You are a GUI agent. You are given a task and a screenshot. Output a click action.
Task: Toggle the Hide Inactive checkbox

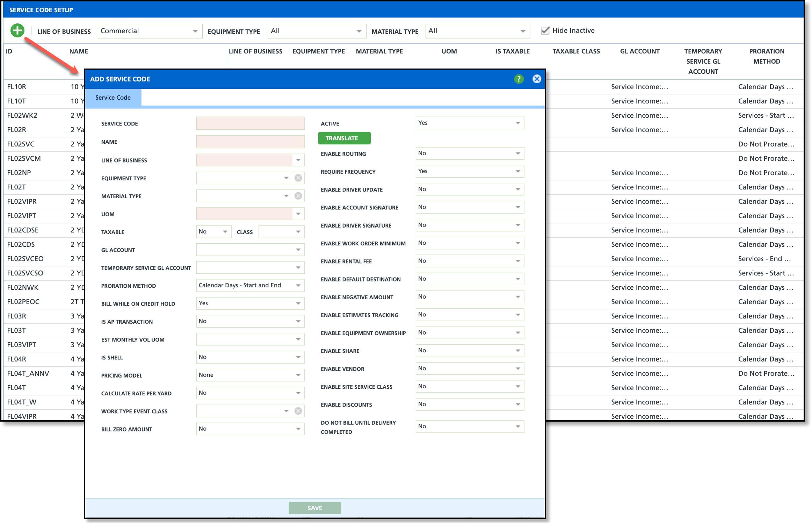[x=545, y=31]
